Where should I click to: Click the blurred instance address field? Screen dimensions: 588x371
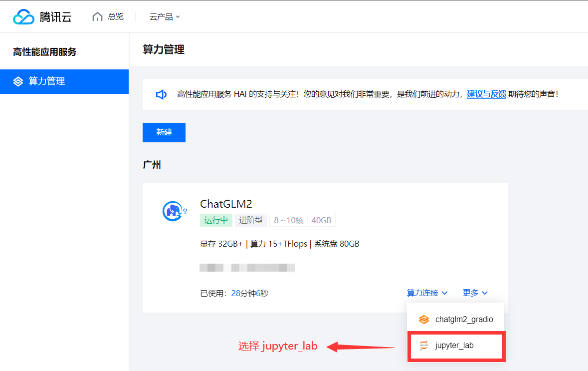tap(247, 268)
